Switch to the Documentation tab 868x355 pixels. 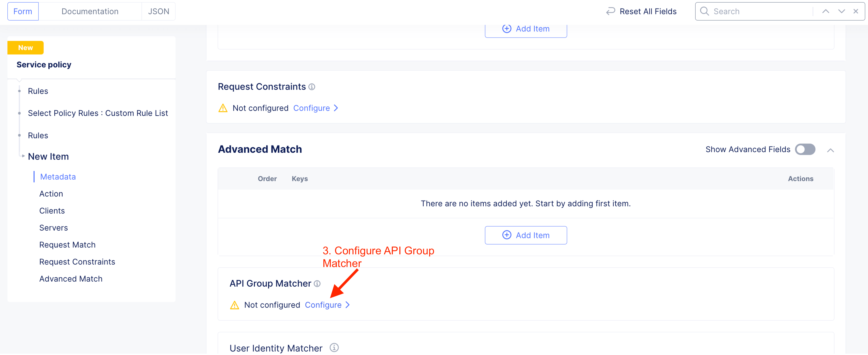90,11
